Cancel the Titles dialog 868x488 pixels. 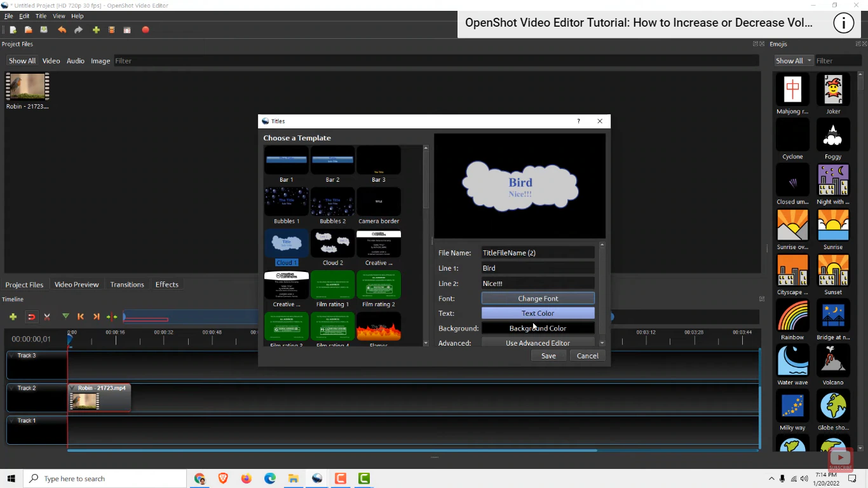[x=588, y=356]
